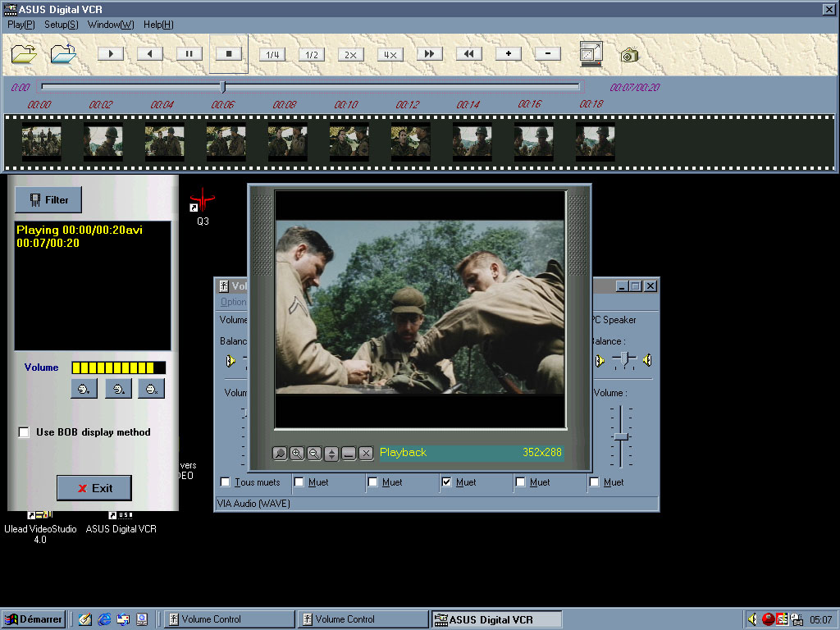Rewind the video

coord(468,53)
